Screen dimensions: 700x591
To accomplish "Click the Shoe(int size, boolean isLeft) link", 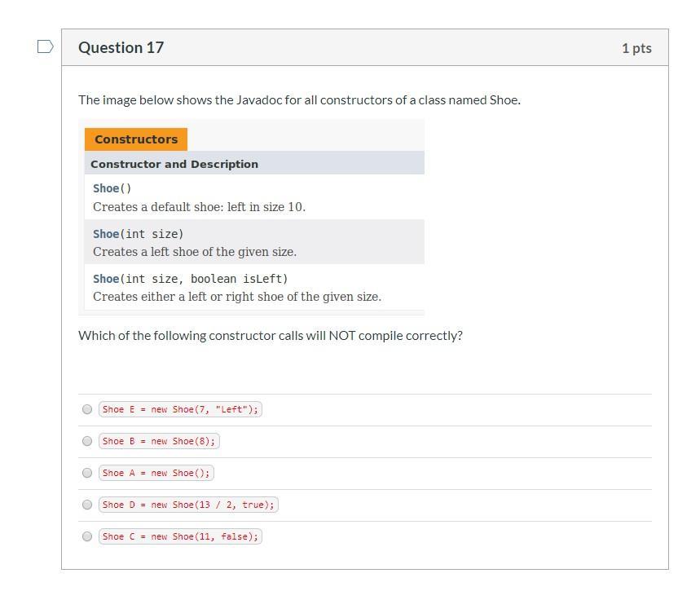I will (x=106, y=279).
